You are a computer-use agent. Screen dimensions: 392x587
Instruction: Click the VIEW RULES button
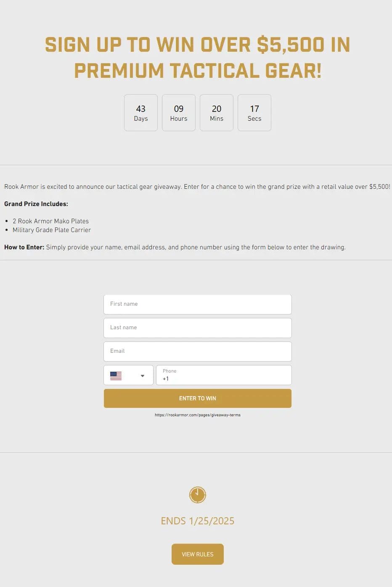197,554
